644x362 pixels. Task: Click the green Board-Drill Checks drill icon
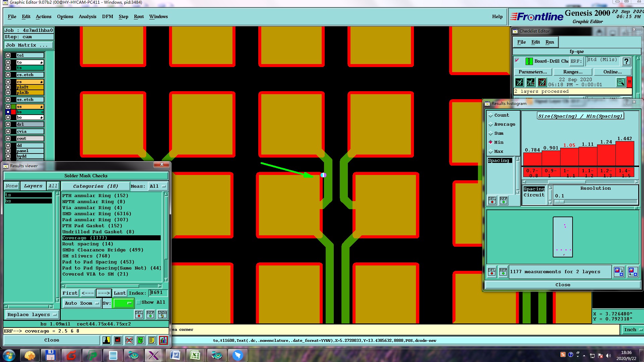(x=529, y=61)
